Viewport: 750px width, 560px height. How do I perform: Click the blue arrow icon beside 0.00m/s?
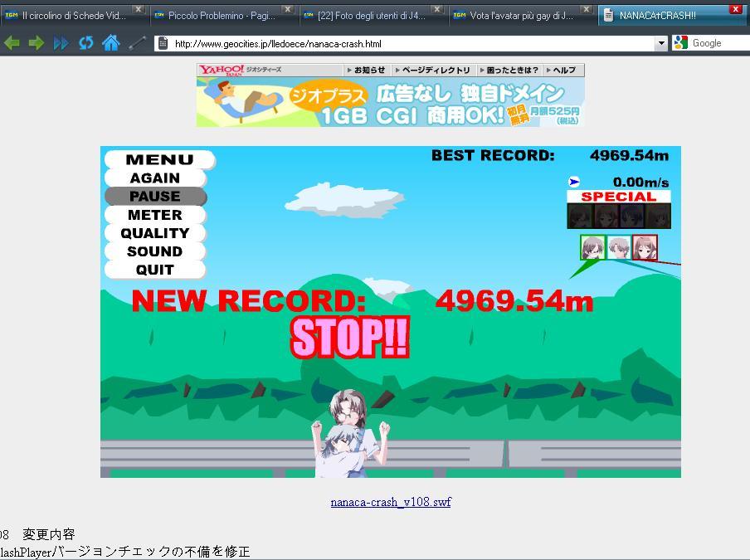(574, 182)
